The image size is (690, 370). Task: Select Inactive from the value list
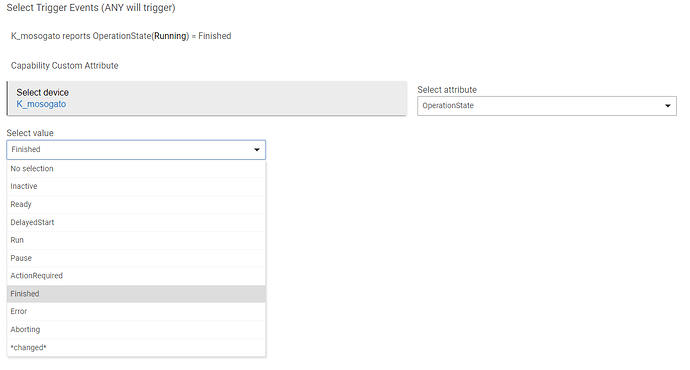[x=136, y=187]
